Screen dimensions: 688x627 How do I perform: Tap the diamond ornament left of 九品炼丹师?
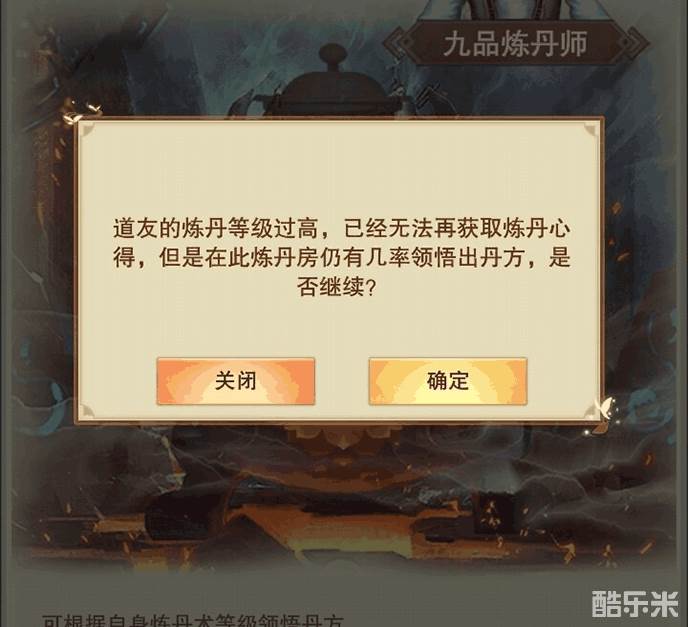click(399, 44)
